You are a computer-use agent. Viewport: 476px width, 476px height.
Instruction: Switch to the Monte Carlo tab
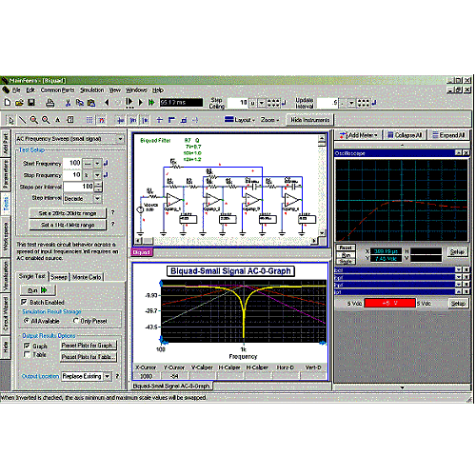tap(87, 277)
